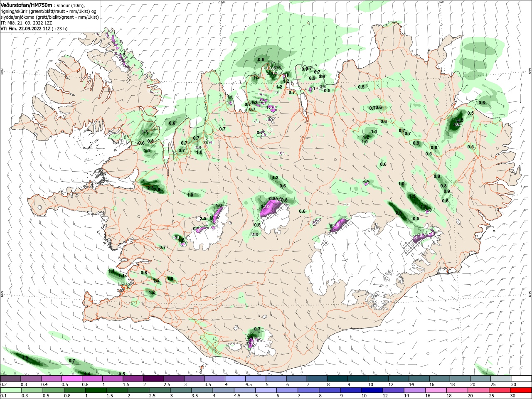Click the '1.5' precipitation value in east Iceland
This screenshot has height=399, width=532.
click(x=412, y=196)
